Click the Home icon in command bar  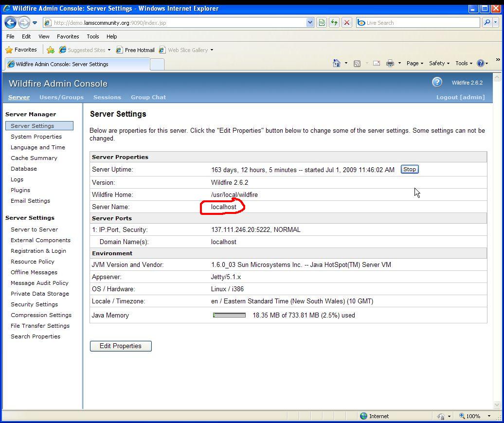pos(336,63)
